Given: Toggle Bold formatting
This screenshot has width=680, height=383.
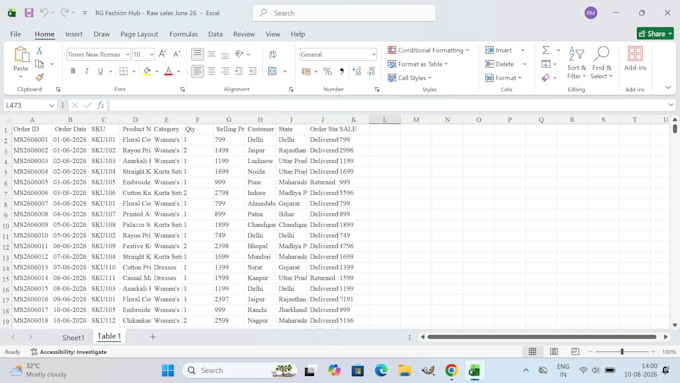Looking at the screenshot, I should pos(73,71).
